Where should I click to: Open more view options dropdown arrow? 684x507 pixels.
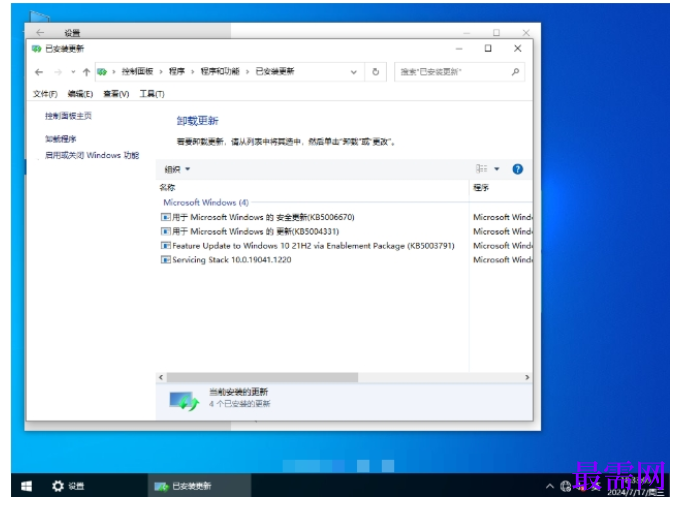tap(497, 169)
